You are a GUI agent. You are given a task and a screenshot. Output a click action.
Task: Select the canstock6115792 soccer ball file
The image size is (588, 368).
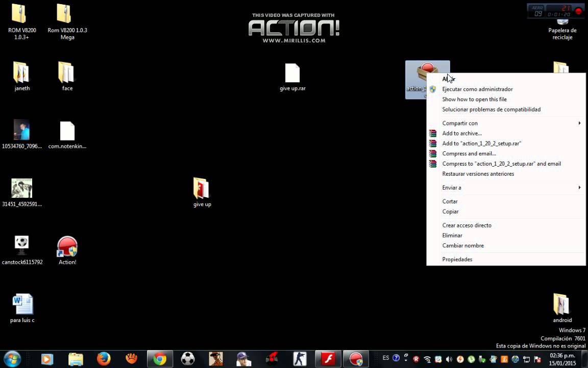[21, 245]
